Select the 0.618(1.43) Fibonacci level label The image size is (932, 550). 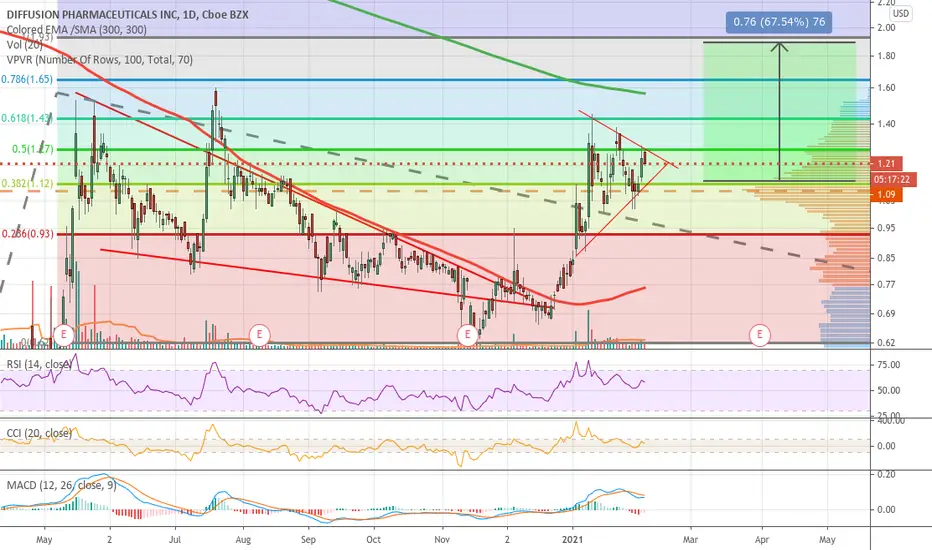click(27, 118)
